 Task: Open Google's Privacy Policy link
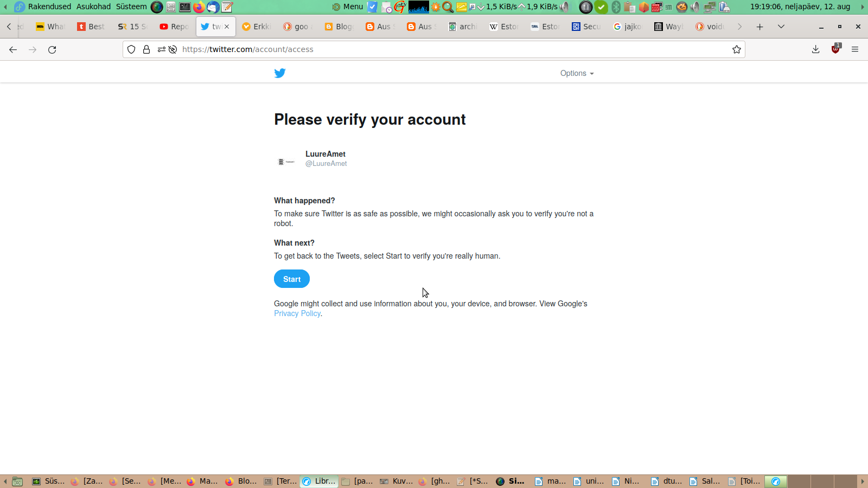point(297,313)
